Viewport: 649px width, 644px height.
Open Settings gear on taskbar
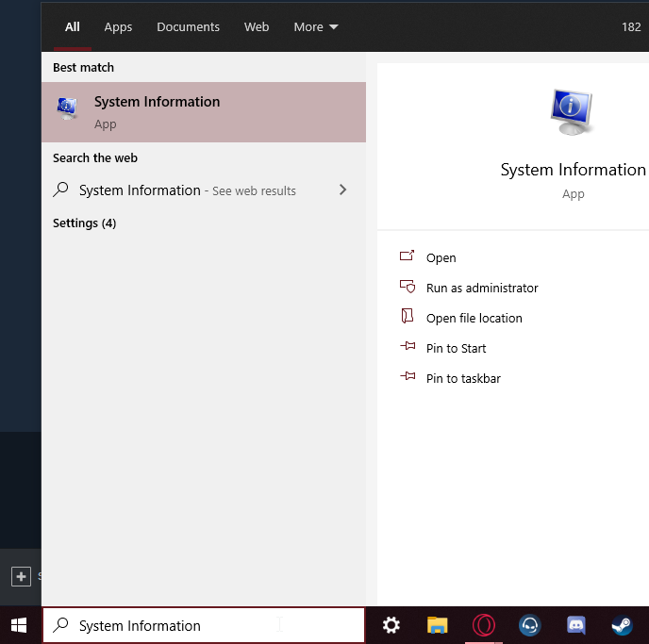click(x=391, y=625)
